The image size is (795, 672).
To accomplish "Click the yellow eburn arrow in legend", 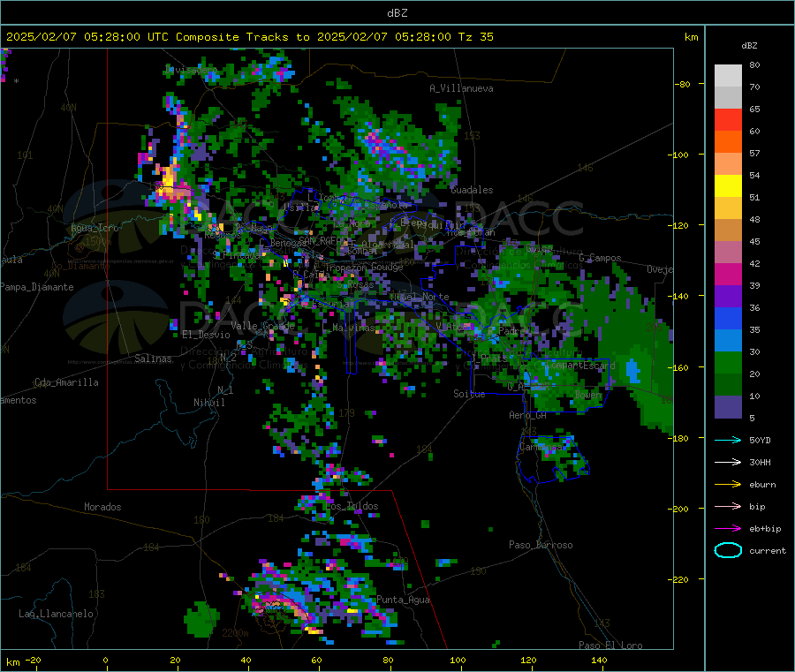I will (728, 485).
